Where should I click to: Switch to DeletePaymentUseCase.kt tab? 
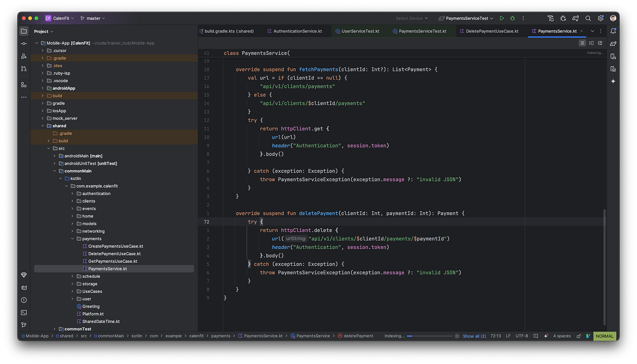click(492, 31)
